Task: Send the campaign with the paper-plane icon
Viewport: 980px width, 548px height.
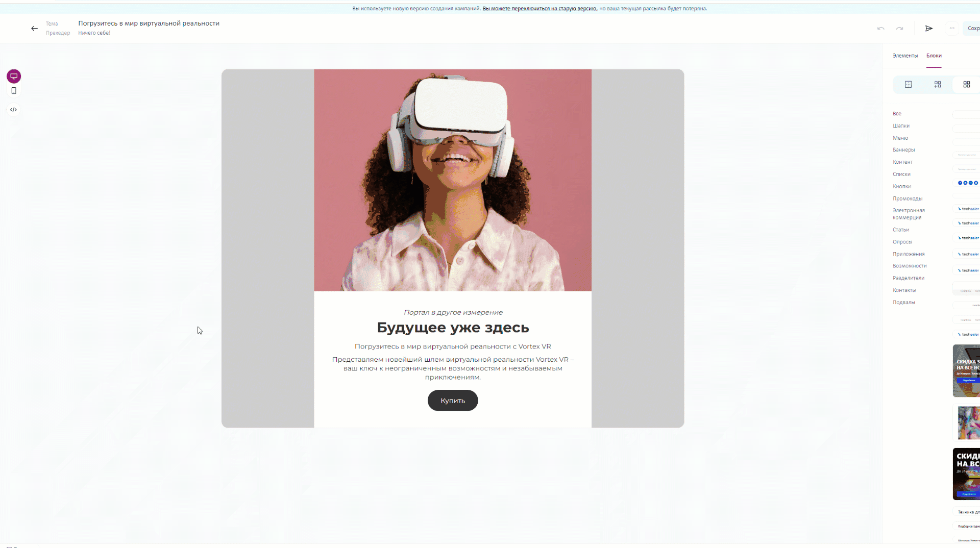Action: click(x=929, y=29)
